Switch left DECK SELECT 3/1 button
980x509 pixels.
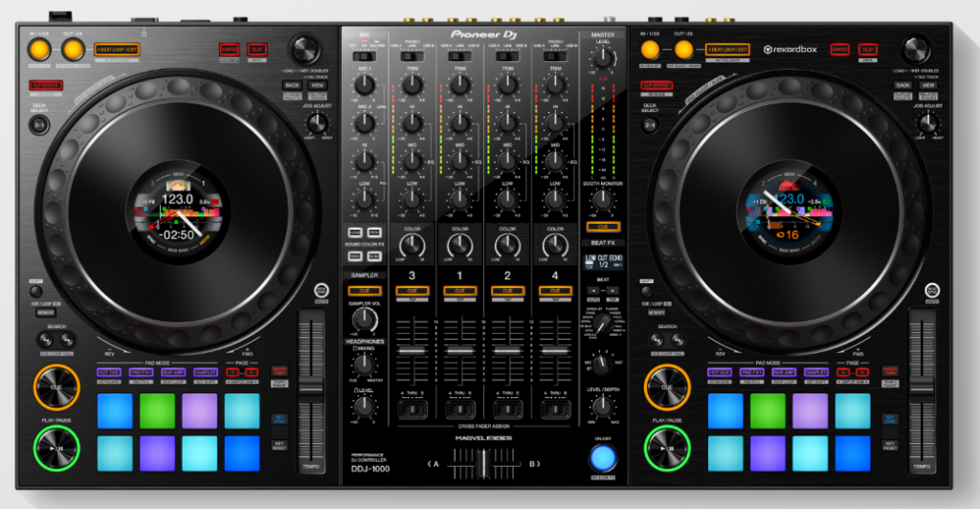(x=38, y=125)
